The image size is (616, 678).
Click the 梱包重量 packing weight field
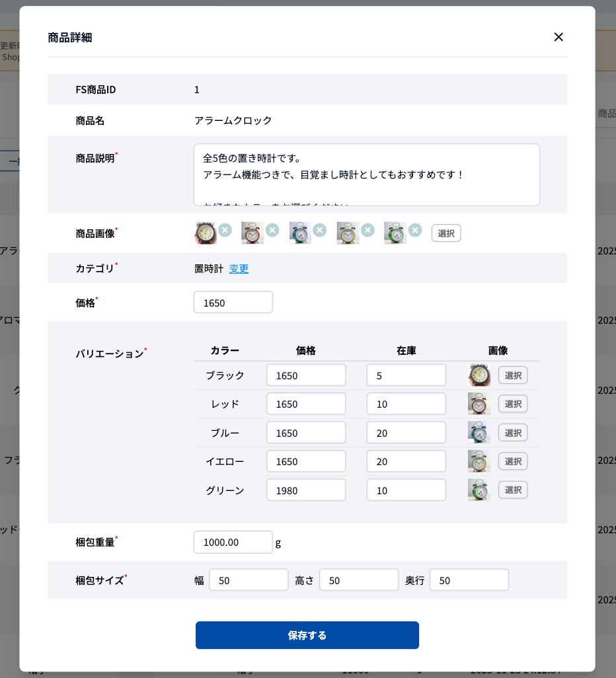pos(233,542)
